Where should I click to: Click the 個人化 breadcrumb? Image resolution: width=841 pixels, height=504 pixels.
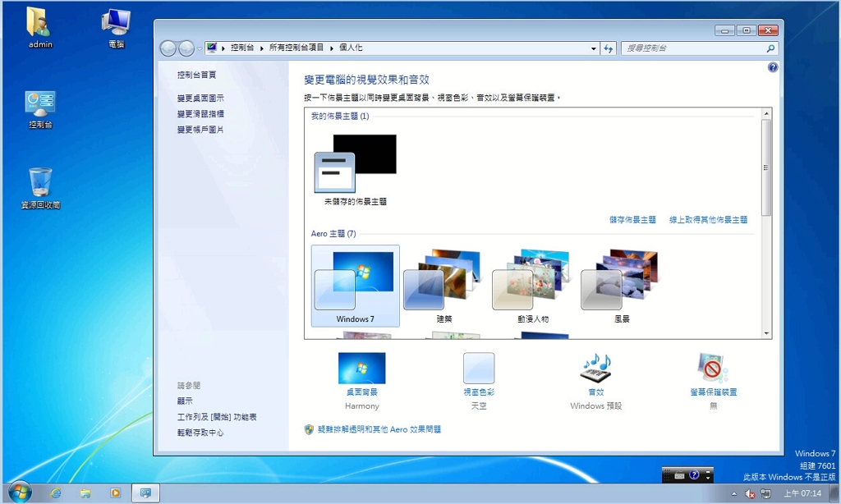(x=351, y=48)
